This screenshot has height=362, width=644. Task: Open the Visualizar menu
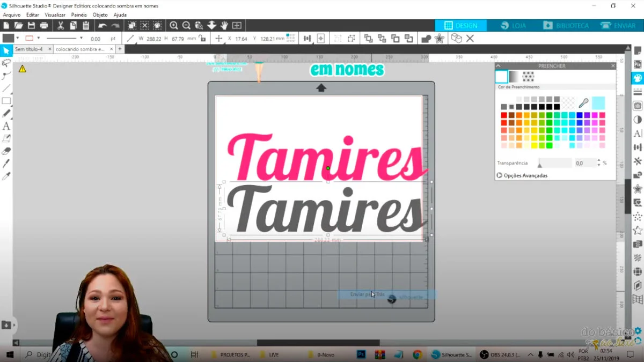coord(55,15)
